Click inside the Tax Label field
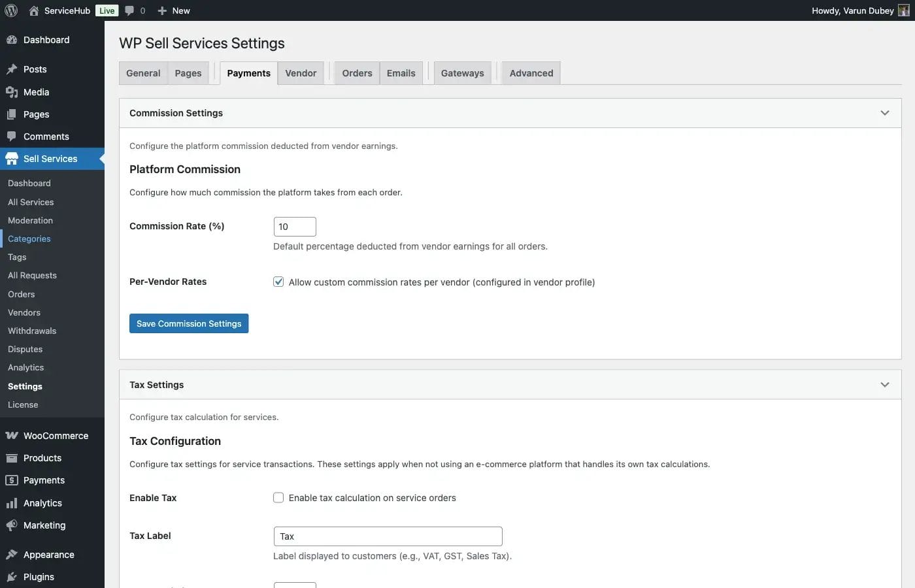Screen dimensions: 915x588 point(388,536)
